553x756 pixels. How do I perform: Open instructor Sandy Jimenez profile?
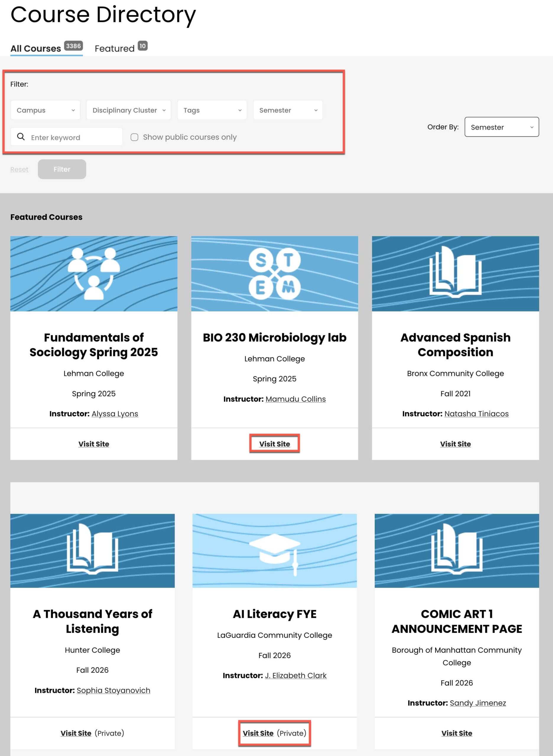(478, 703)
